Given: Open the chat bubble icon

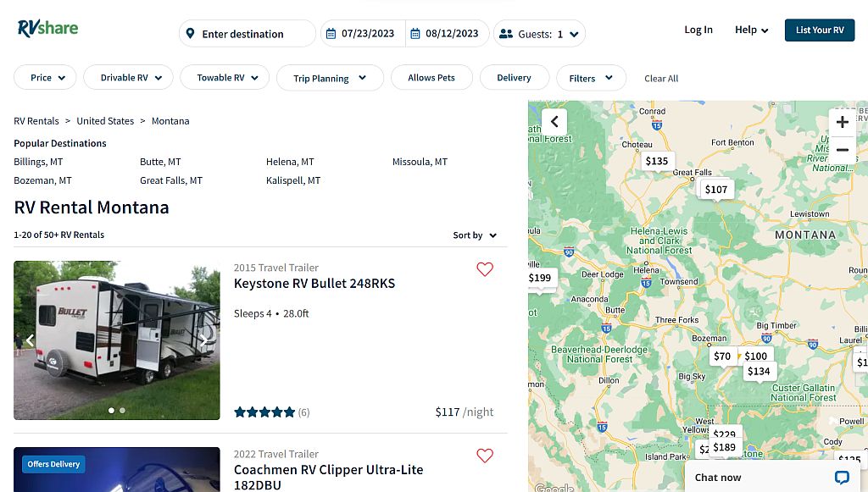Looking at the screenshot, I should pos(842,477).
